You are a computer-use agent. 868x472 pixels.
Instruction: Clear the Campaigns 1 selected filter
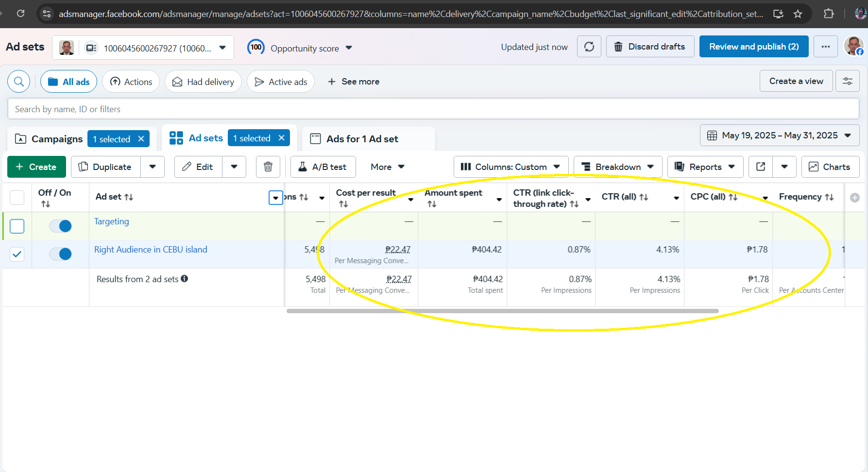point(141,139)
